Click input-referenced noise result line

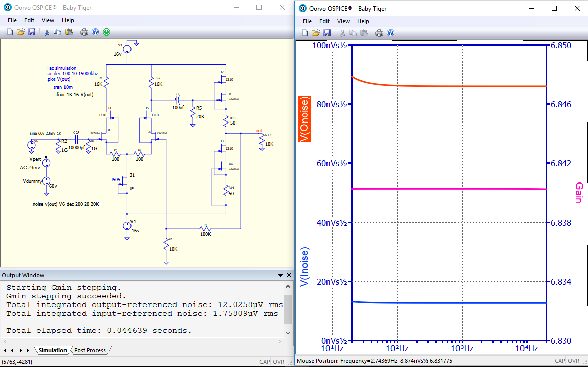[x=142, y=314]
